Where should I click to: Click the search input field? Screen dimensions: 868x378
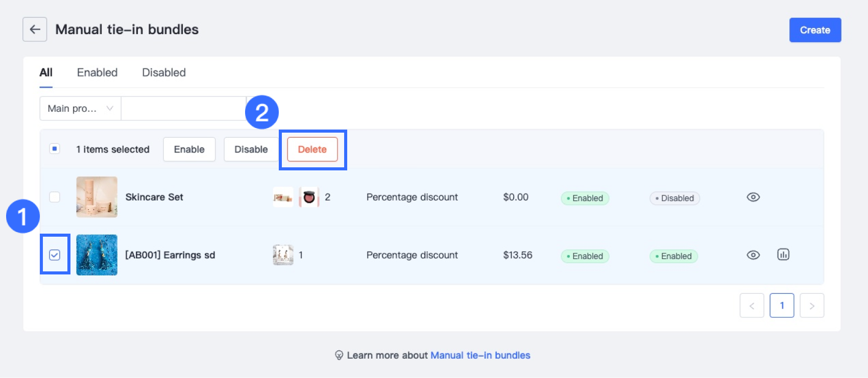point(183,109)
